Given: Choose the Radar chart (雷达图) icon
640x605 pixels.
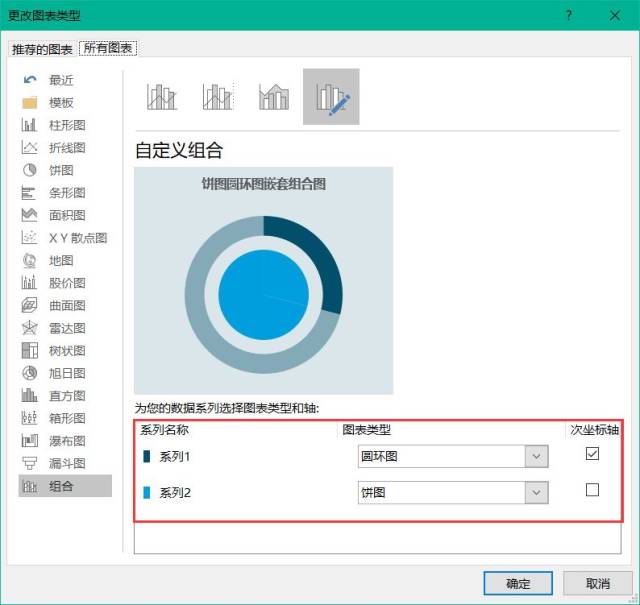Looking at the screenshot, I should [29, 328].
